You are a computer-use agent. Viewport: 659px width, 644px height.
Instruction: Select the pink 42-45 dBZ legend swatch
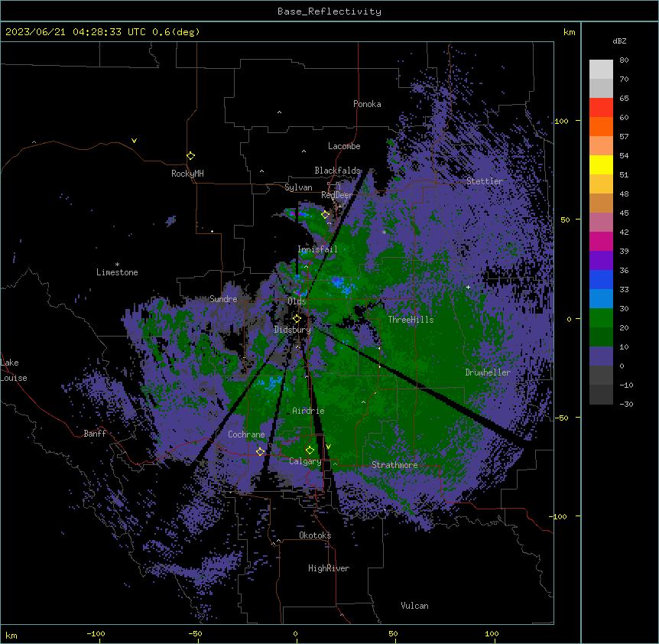tap(601, 223)
